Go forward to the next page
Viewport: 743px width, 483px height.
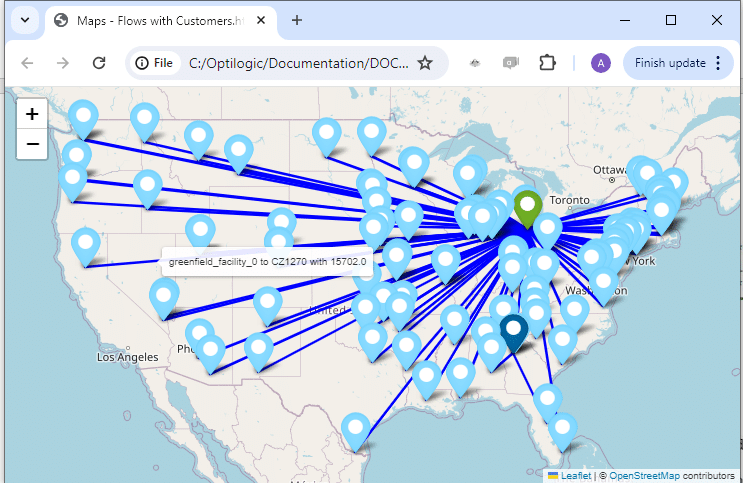click(63, 63)
